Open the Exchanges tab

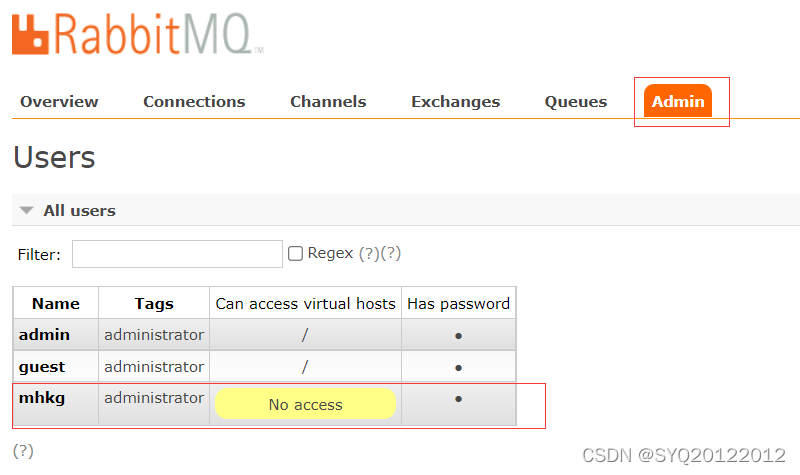click(x=455, y=101)
